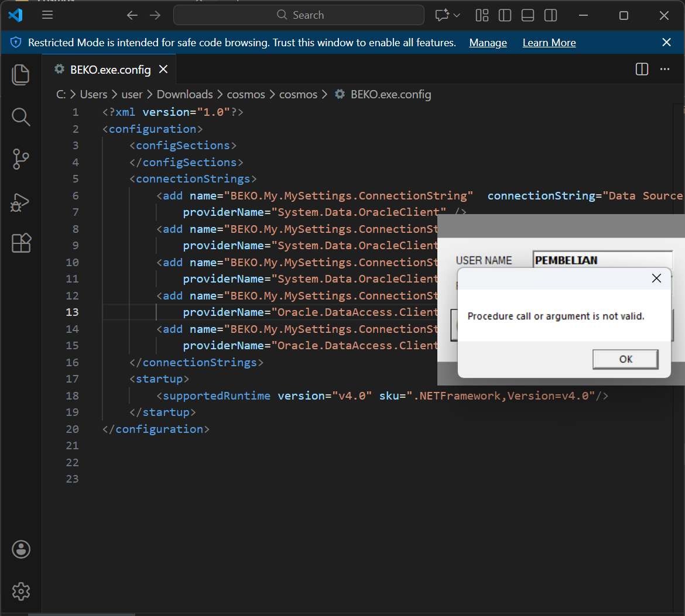Click the USER NAME field containing PEMBELIAN
Viewport: 685px width, 616px height.
click(602, 260)
